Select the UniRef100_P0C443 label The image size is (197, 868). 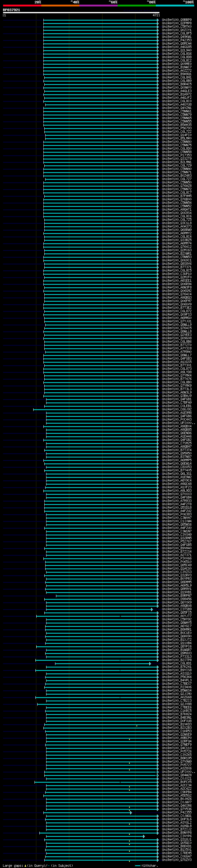[176, 420]
